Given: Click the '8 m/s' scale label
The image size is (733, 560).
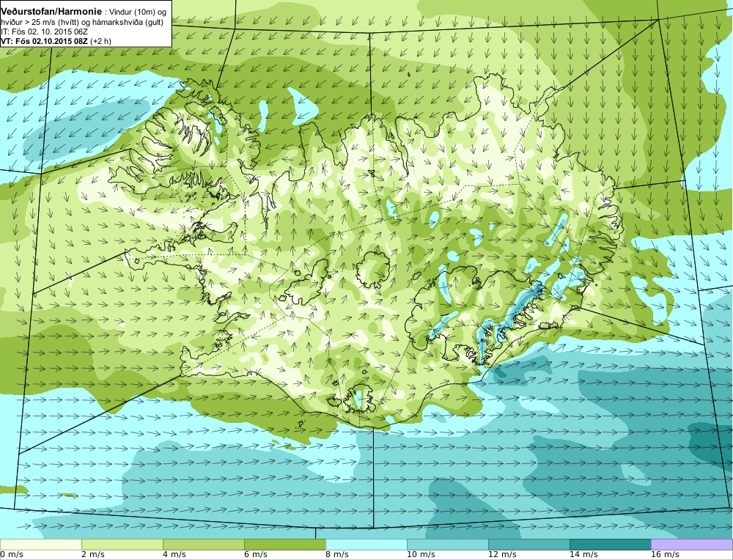Looking at the screenshot, I should point(337,555).
